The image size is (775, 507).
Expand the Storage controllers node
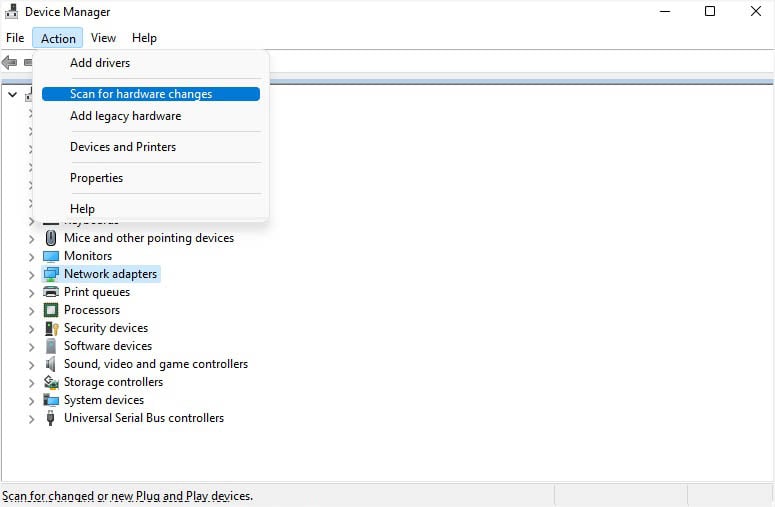click(31, 383)
